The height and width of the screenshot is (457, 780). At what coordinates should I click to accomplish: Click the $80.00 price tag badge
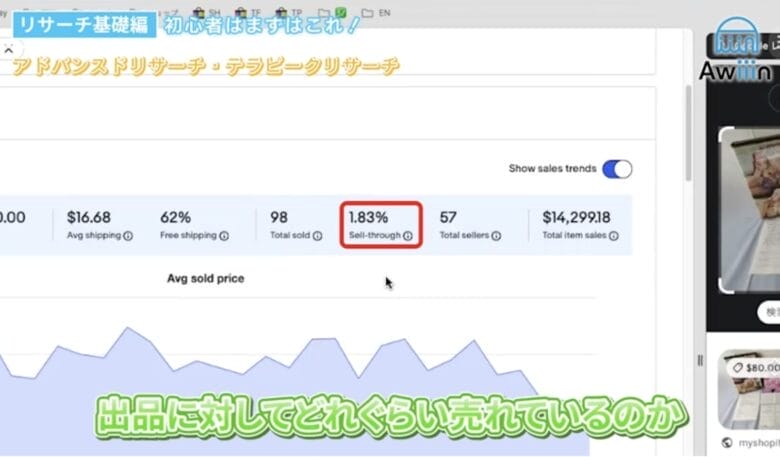[x=754, y=367]
